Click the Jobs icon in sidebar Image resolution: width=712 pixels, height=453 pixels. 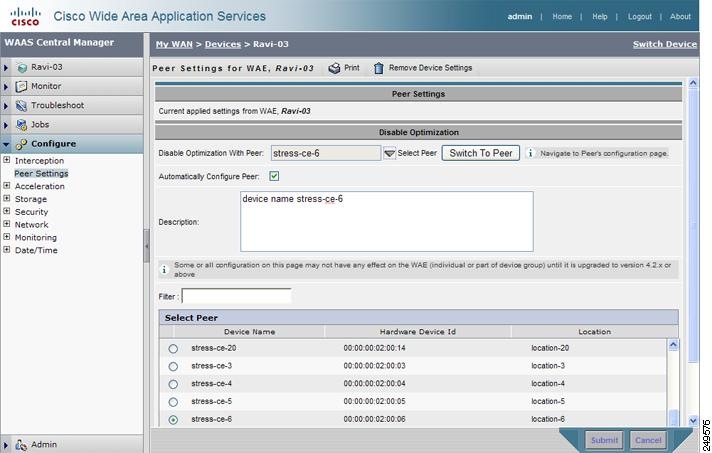pos(21,124)
